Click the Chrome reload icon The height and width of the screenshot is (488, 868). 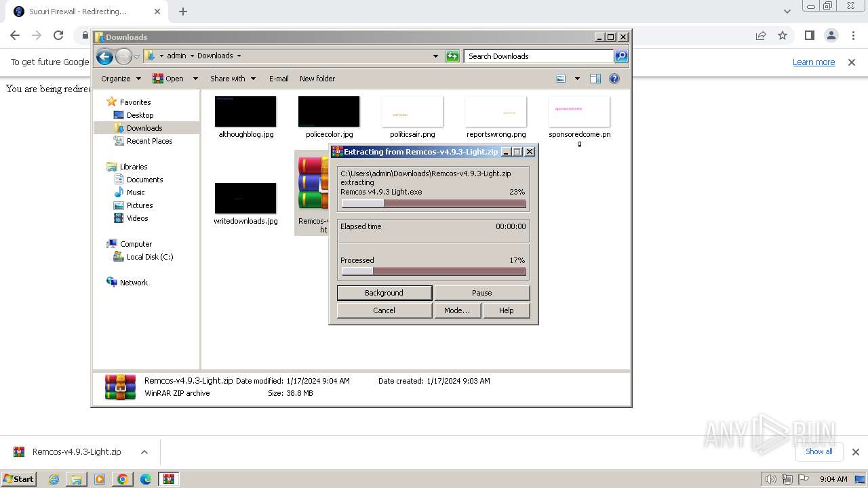pos(58,35)
